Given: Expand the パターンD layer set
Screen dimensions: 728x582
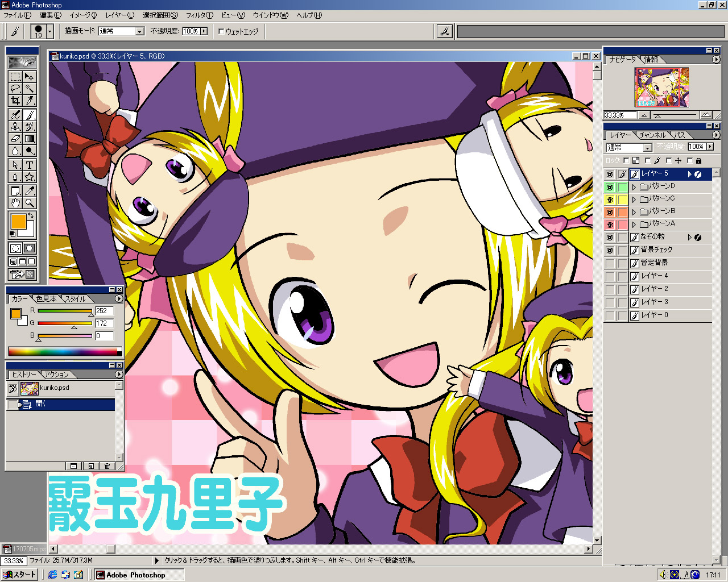Looking at the screenshot, I should [x=634, y=187].
